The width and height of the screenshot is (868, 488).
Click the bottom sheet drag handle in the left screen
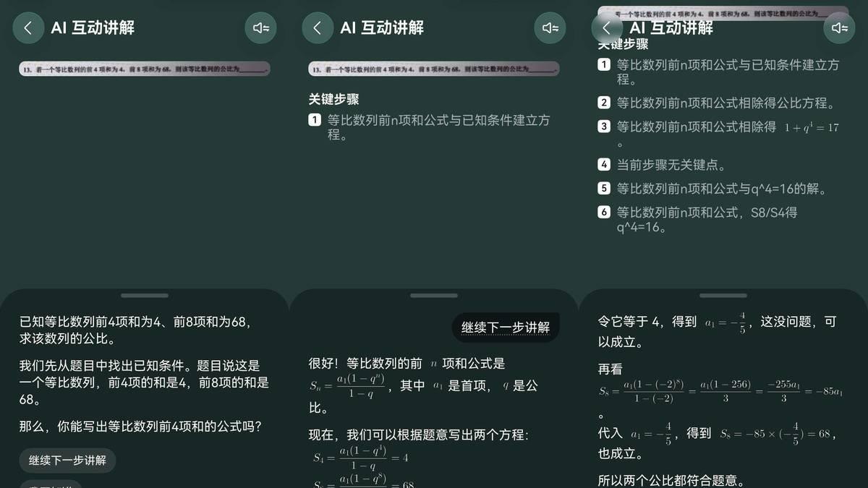[x=145, y=295]
